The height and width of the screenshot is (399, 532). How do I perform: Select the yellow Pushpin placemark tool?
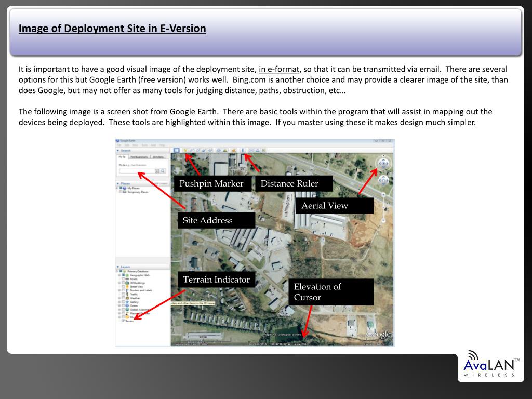coord(185,150)
